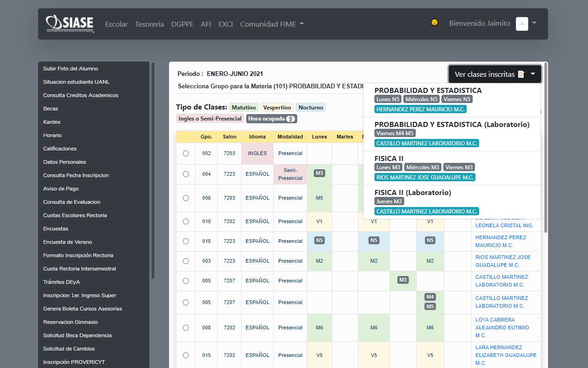This screenshot has width=588, height=368.
Task: Expand the Comunidad FIME dropdown
Action: (272, 24)
